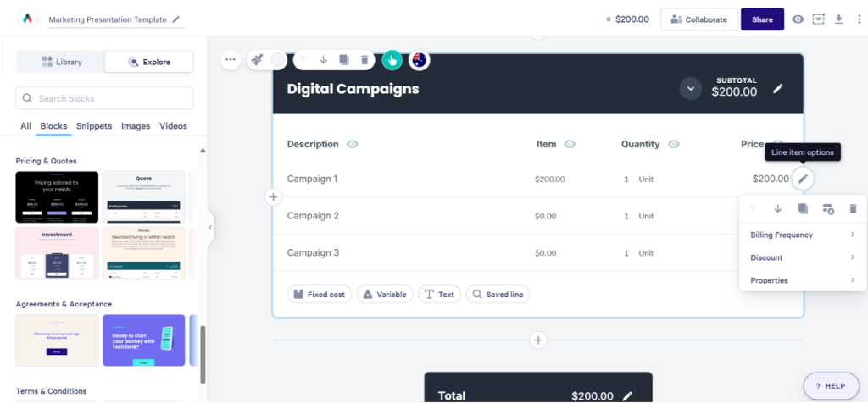Add a Fixed cost line

click(320, 294)
